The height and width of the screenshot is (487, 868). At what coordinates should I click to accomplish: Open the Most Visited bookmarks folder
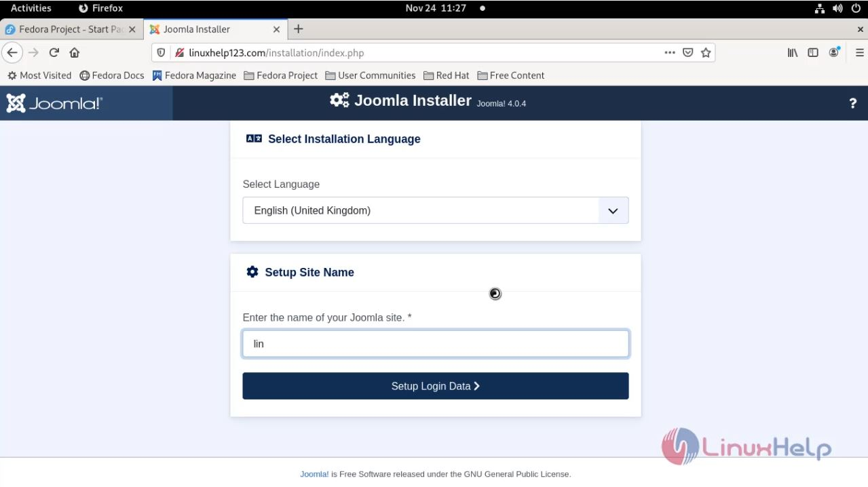point(39,75)
